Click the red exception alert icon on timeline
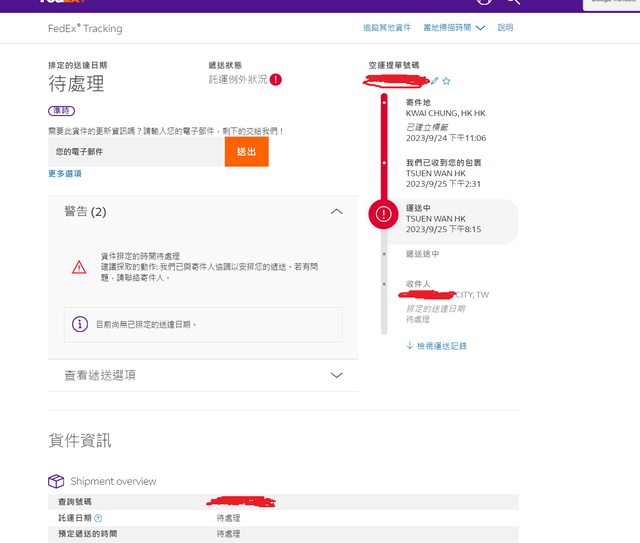 click(x=384, y=214)
